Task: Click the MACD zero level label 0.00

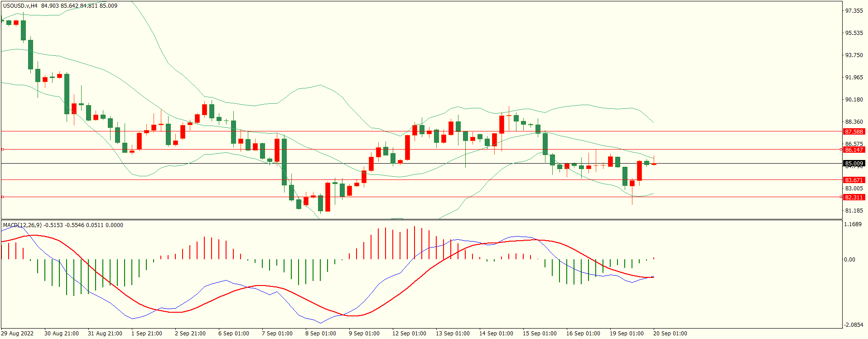Action: coord(849,259)
